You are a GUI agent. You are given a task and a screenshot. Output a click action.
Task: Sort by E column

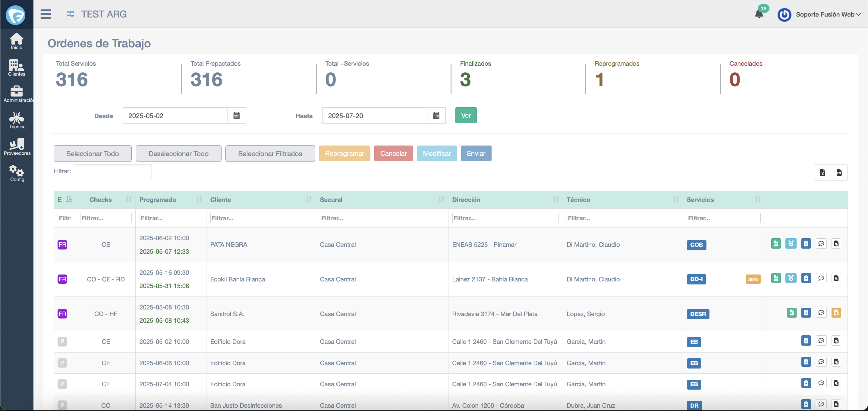(65, 199)
